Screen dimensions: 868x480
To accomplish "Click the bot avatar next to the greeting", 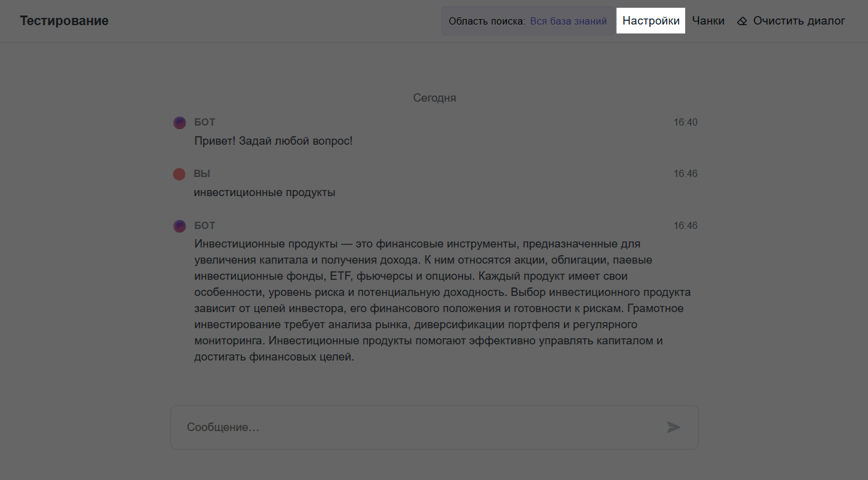I will coord(179,123).
